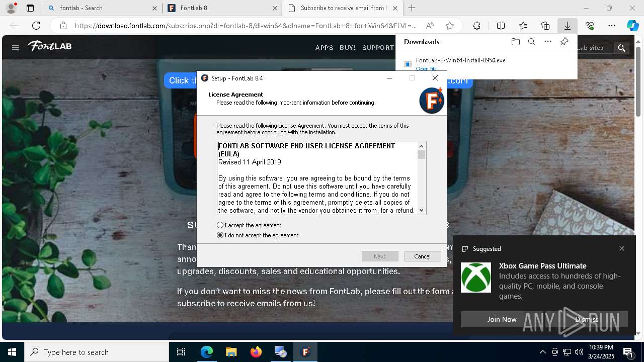Open browser Extensions menu
644x362 pixels.
coord(476,26)
